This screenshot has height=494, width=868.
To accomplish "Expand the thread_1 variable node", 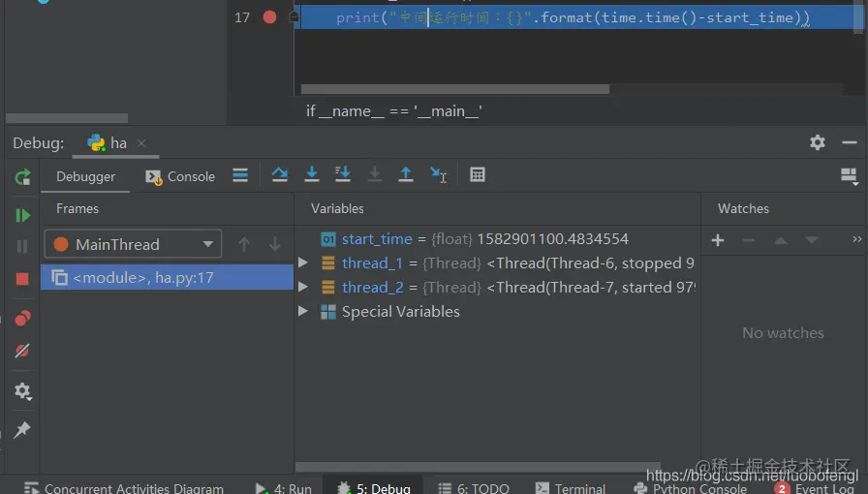I will (x=303, y=262).
